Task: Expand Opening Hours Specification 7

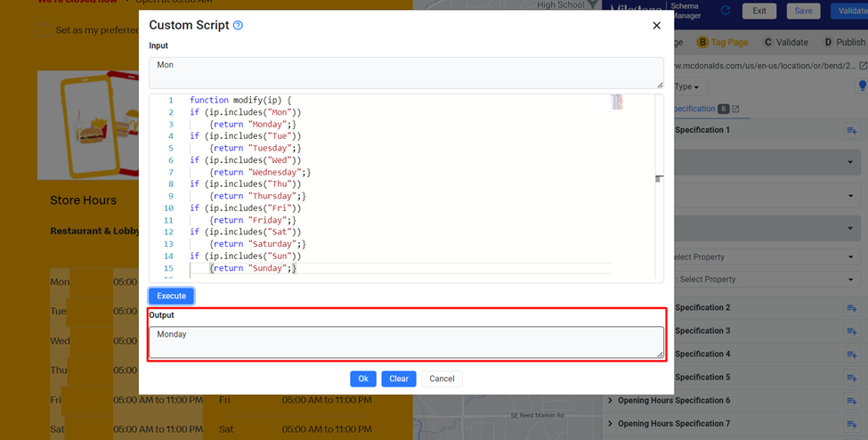Action: click(x=611, y=423)
